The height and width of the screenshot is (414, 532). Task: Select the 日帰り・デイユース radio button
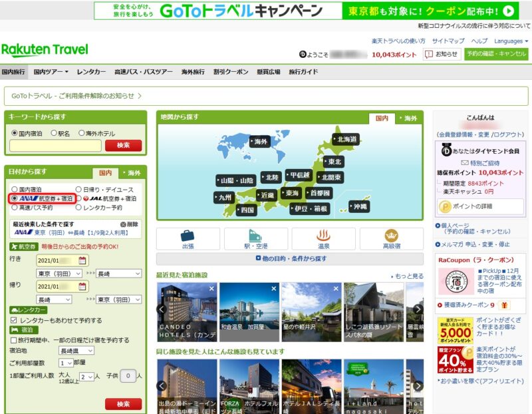tap(78, 189)
